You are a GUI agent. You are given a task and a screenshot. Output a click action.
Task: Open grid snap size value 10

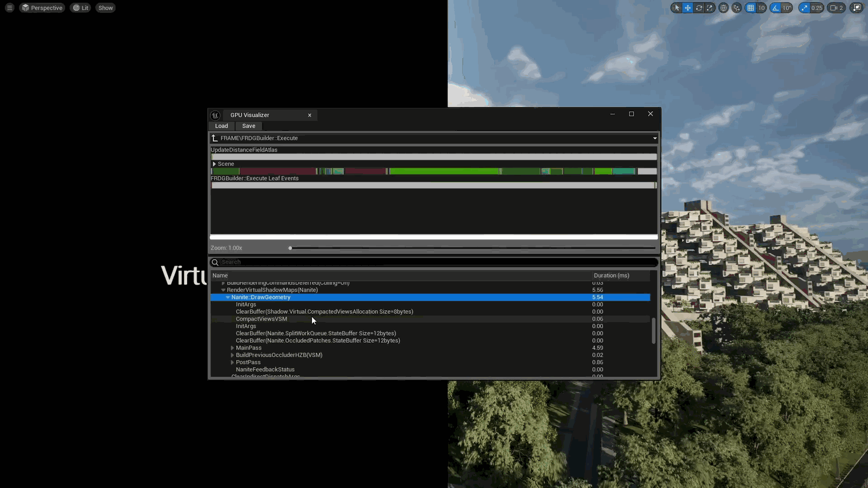coord(761,8)
